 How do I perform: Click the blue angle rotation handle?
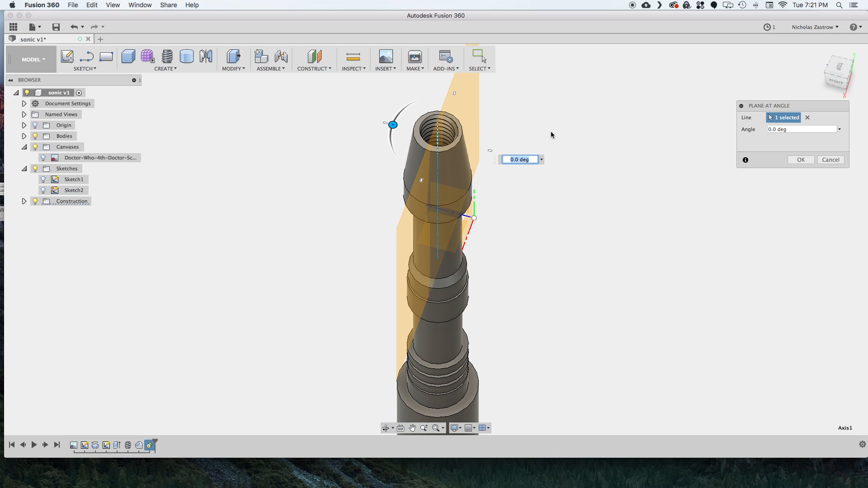pos(393,125)
